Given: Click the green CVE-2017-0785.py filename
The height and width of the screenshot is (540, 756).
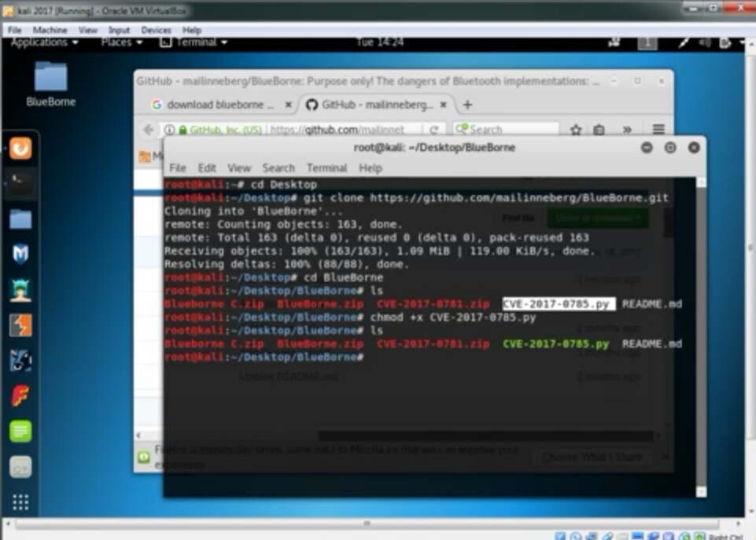Looking at the screenshot, I should [555, 344].
